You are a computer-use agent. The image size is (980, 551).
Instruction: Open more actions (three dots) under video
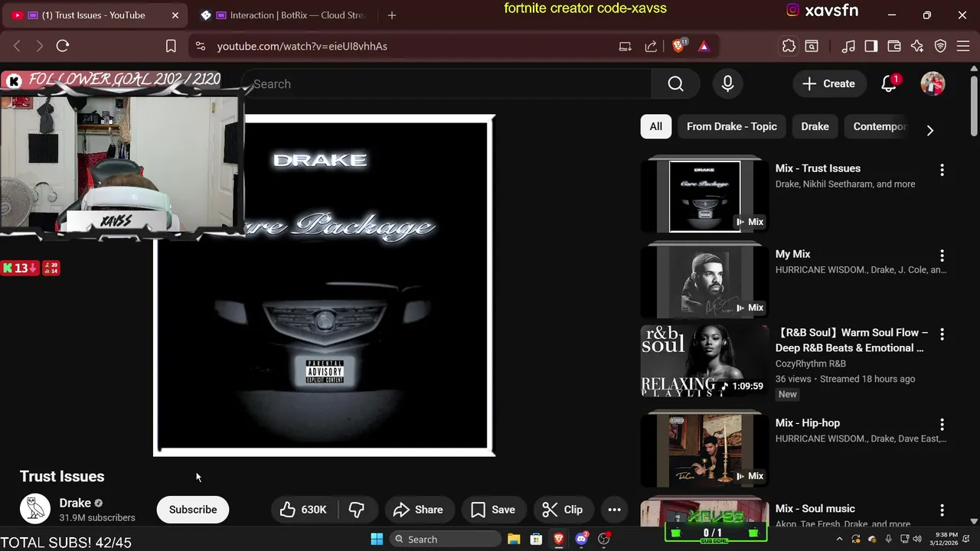click(614, 510)
